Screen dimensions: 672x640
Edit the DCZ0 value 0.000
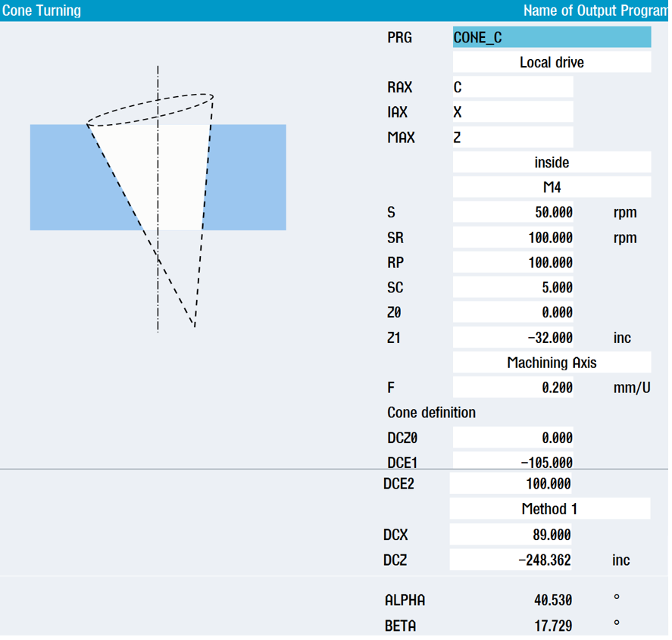coord(513,437)
